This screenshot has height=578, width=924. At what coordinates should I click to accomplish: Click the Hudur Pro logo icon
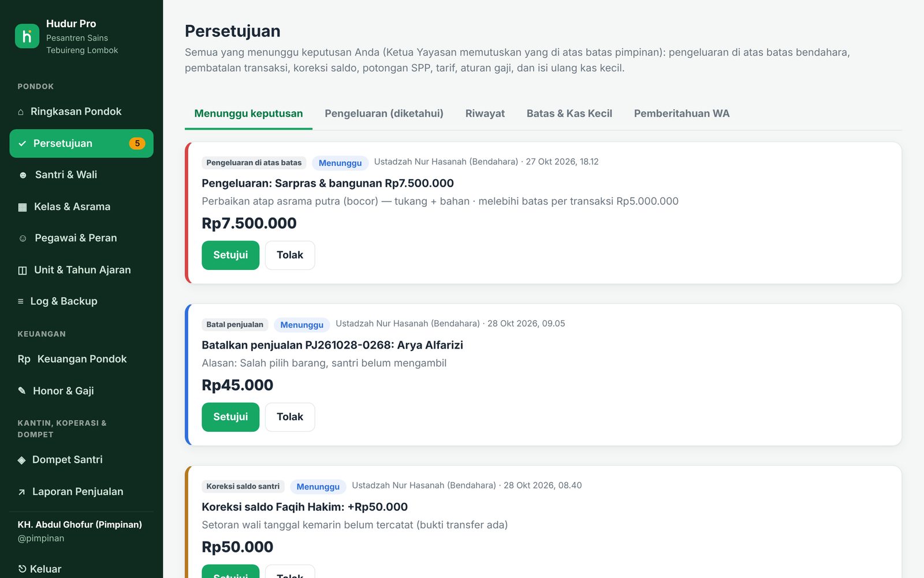tap(27, 36)
